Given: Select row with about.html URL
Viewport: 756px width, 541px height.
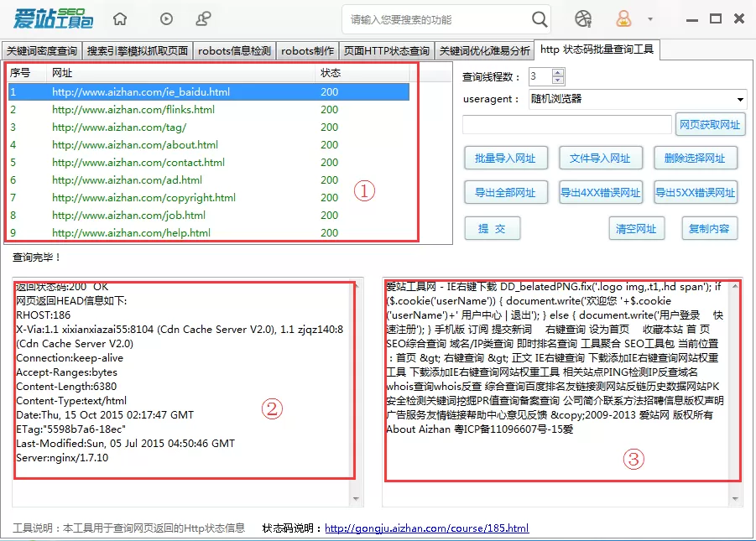Looking at the screenshot, I should point(209,144).
